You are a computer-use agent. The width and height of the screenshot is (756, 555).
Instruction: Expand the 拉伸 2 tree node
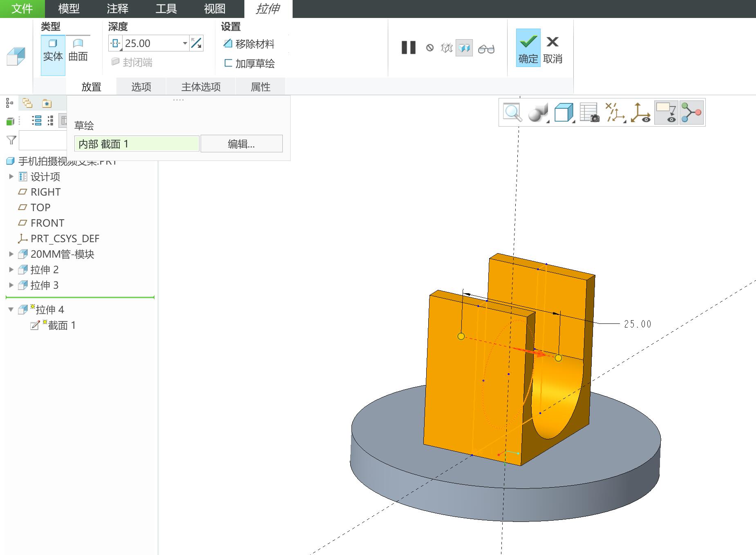click(x=11, y=270)
